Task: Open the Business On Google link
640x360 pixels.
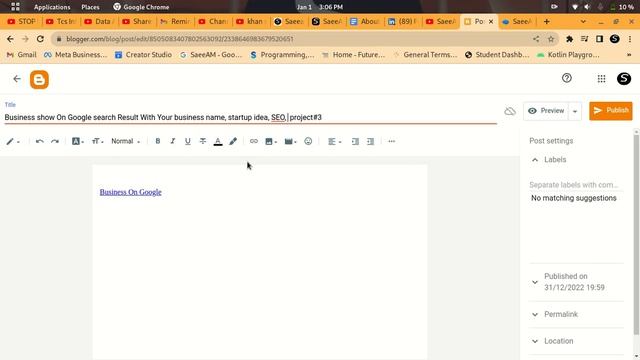Action: click(x=131, y=192)
